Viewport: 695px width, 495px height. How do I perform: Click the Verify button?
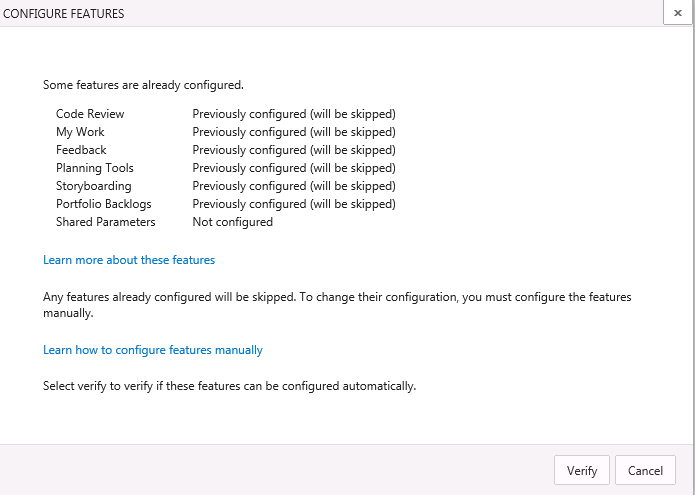pyautogui.click(x=582, y=470)
